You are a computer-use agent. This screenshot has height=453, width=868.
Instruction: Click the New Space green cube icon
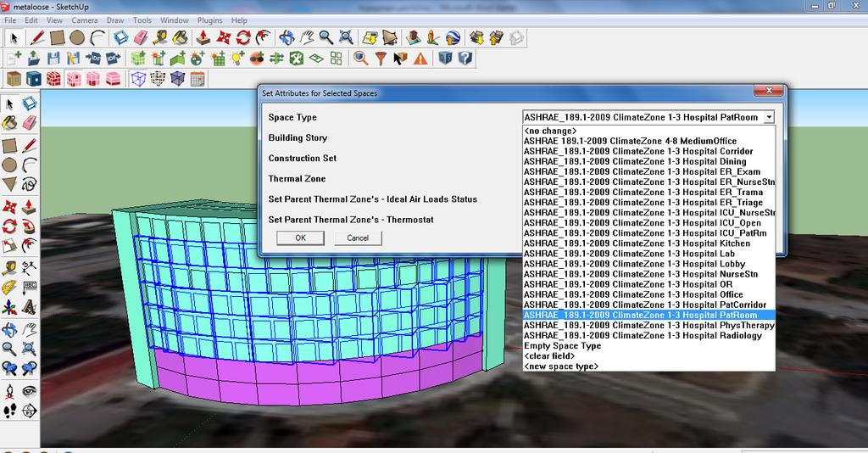pyautogui.click(x=138, y=59)
